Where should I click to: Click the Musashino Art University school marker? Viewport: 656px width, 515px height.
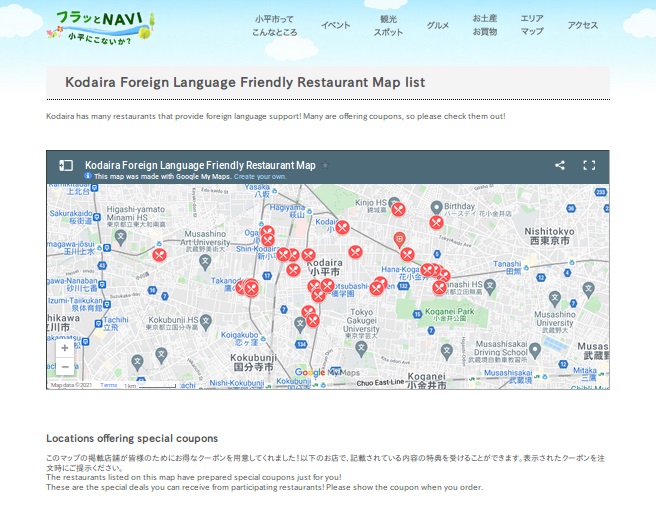[x=205, y=262]
